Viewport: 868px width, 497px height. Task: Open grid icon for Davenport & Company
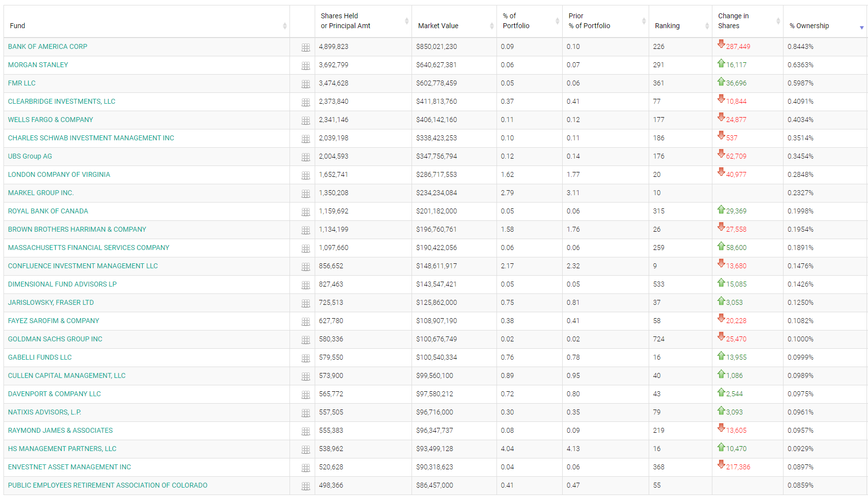coord(306,395)
